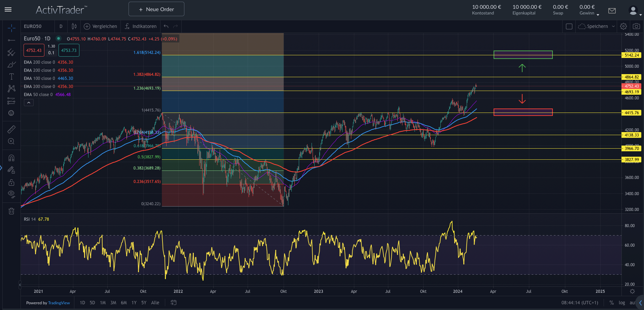644x310 pixels.
Task: Enable magnet mode in the drawing toolbar
Action: 11,158
